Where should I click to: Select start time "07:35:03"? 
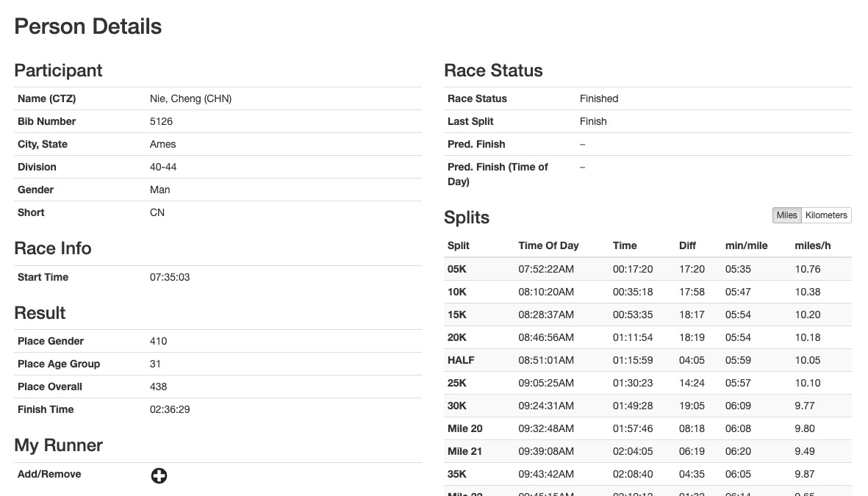click(x=170, y=277)
